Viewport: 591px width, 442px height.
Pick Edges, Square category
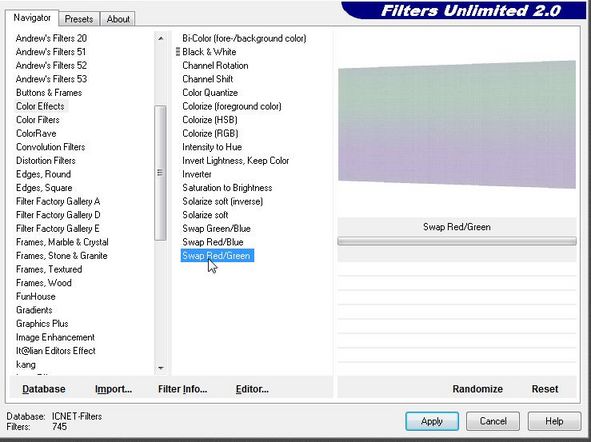(44, 188)
